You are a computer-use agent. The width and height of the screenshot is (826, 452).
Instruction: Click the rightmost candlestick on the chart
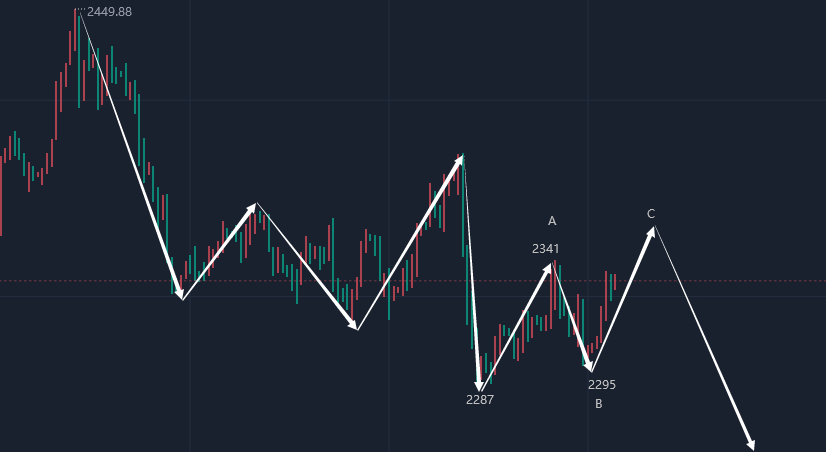[x=614, y=283]
